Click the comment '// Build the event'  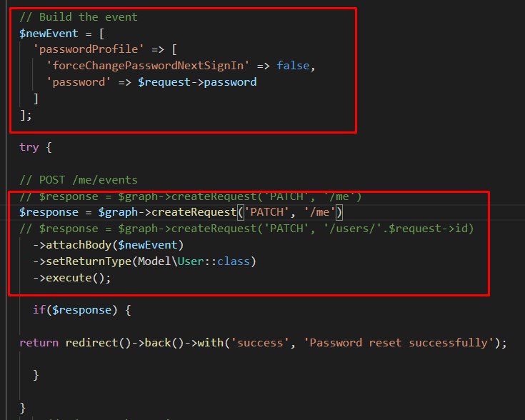point(79,16)
